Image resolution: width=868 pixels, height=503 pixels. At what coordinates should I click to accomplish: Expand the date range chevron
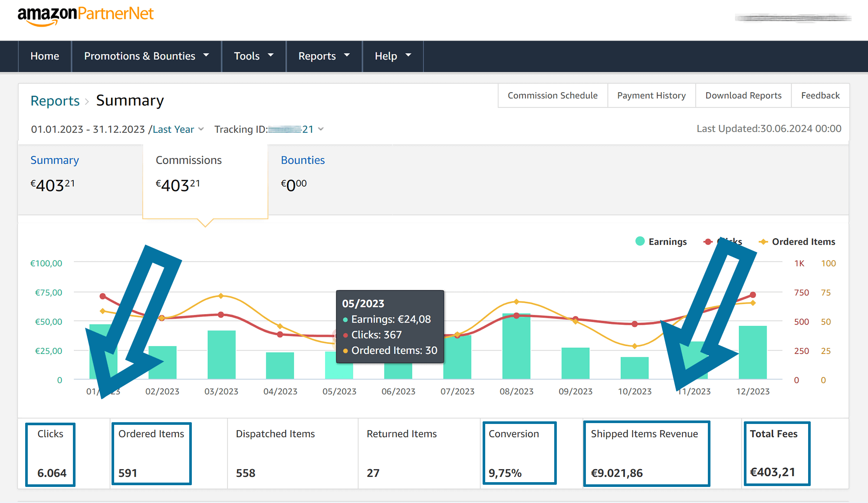(x=201, y=129)
